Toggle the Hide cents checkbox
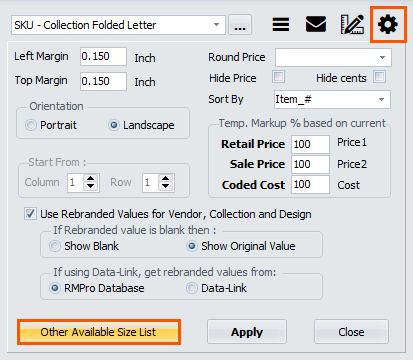 coord(379,77)
